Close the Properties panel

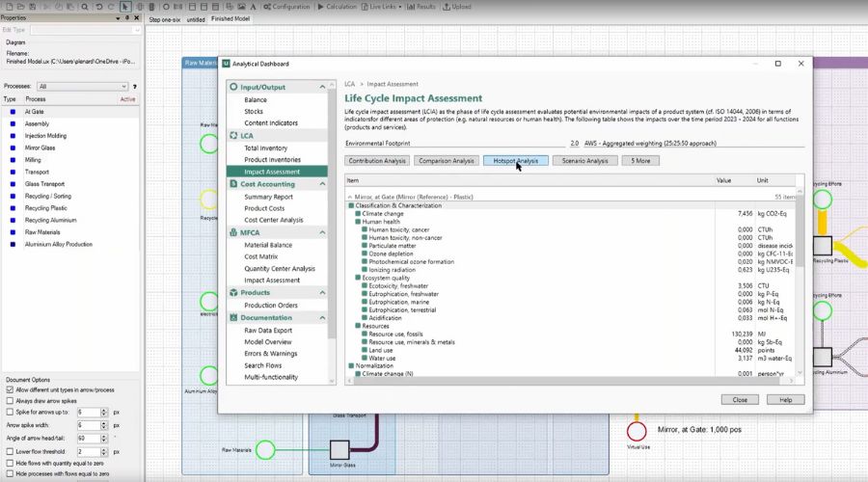(x=137, y=18)
